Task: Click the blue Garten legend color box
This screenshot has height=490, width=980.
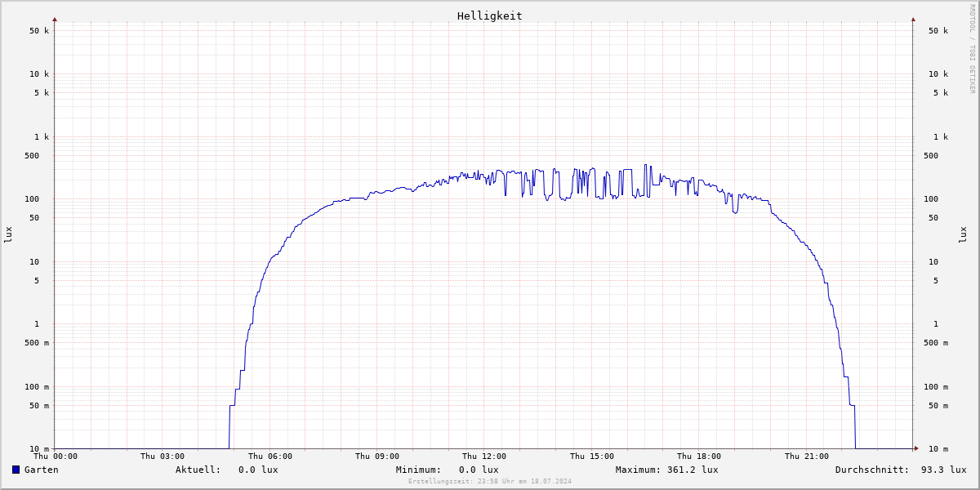Action: click(16, 470)
